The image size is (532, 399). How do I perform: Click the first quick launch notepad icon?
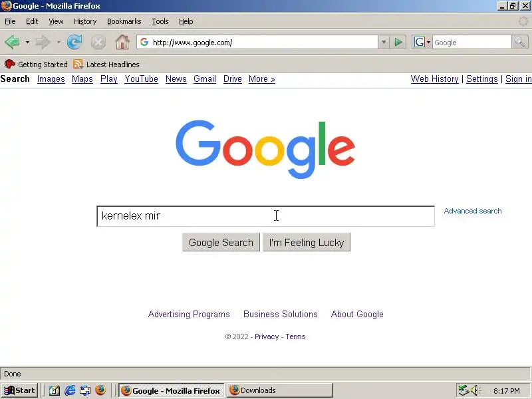click(x=55, y=390)
